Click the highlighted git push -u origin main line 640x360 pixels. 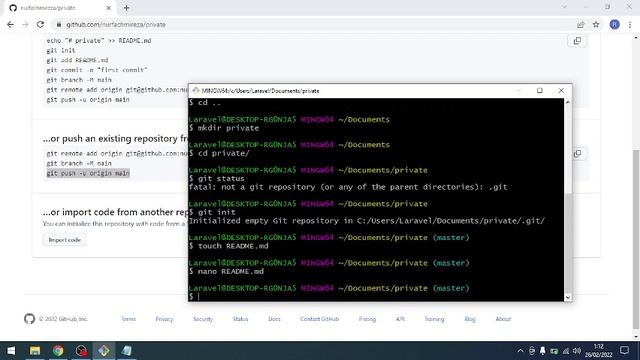(x=88, y=173)
